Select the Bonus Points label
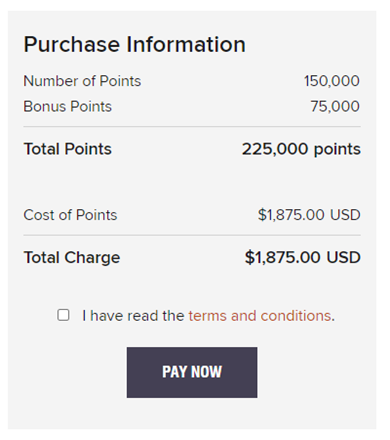 point(67,107)
